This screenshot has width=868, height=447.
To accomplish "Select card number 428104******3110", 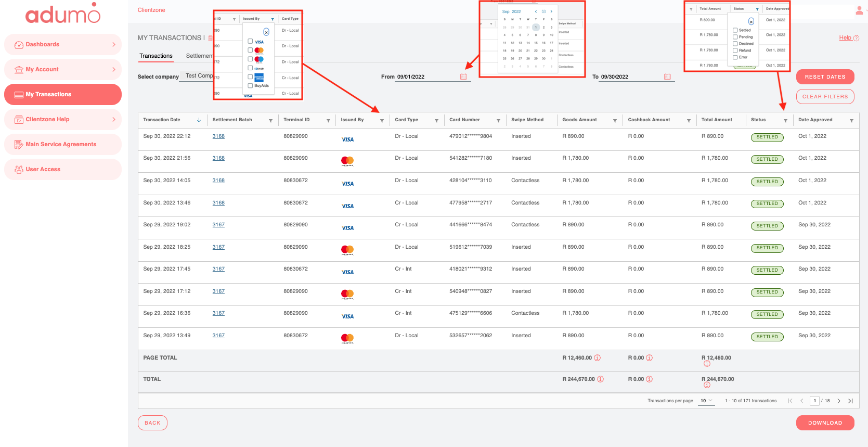I will (x=471, y=181).
